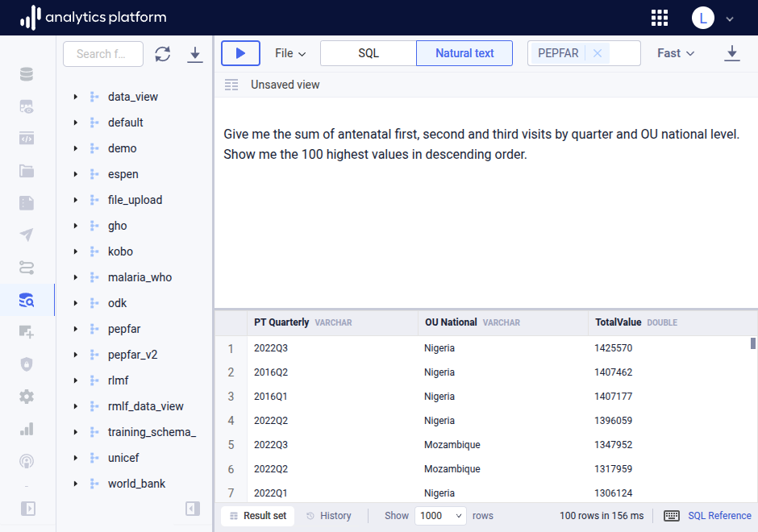This screenshot has width=758, height=532.
Task: Download the query results
Action: pos(732,53)
